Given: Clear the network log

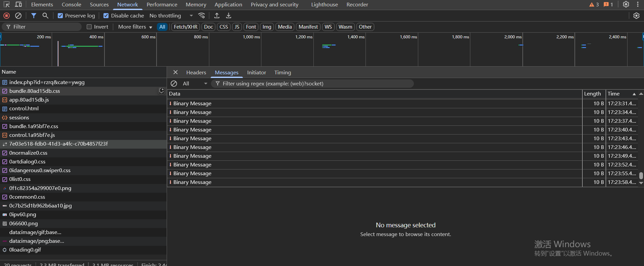Looking at the screenshot, I should (x=18, y=16).
